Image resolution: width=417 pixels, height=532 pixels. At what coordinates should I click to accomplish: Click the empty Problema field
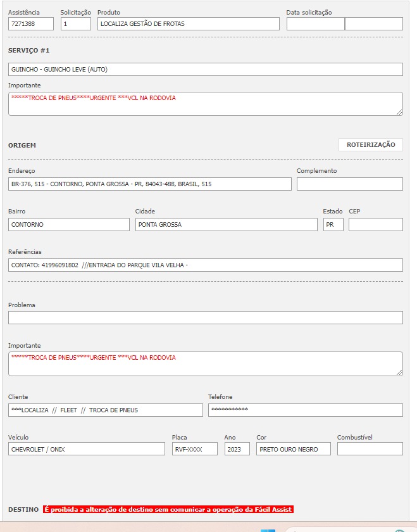(205, 318)
